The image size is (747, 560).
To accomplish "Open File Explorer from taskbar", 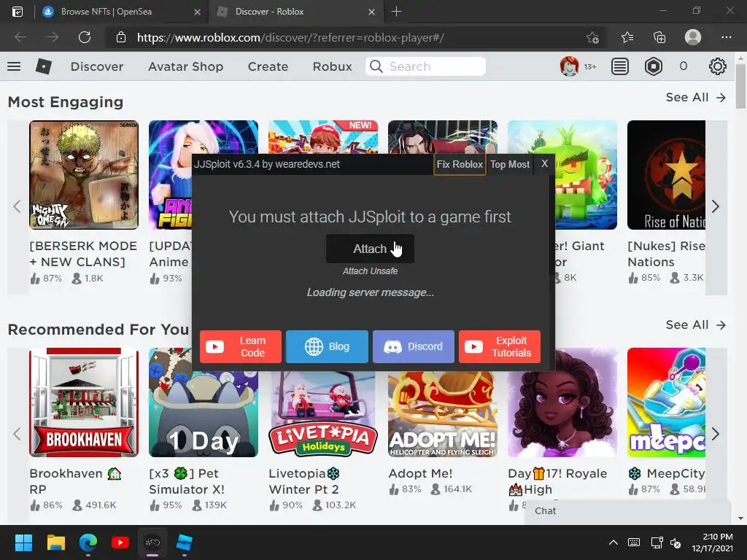I will [x=55, y=542].
